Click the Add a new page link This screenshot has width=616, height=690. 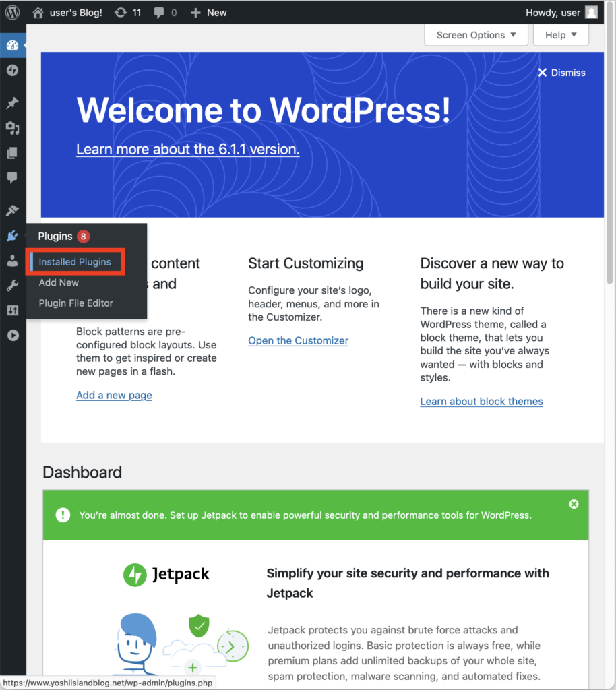(x=114, y=395)
